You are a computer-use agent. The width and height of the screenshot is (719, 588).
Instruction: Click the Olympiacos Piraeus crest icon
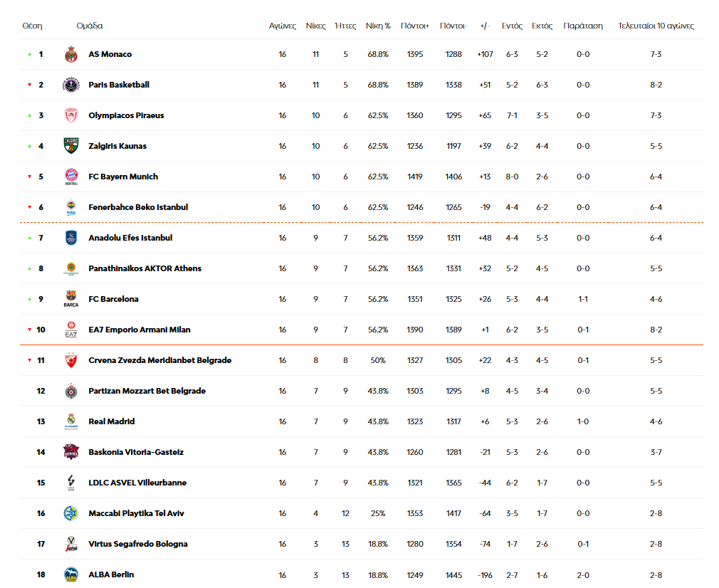point(71,115)
